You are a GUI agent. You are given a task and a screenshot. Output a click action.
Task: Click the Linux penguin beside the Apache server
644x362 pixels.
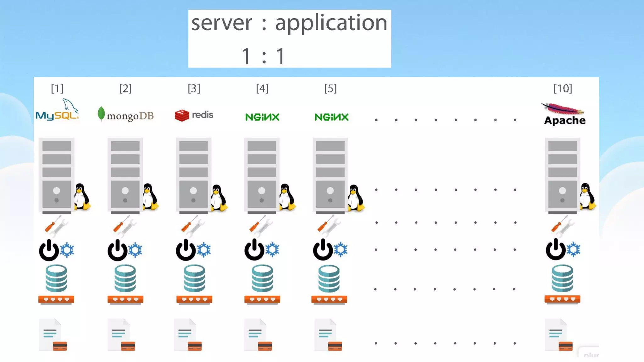coord(587,196)
